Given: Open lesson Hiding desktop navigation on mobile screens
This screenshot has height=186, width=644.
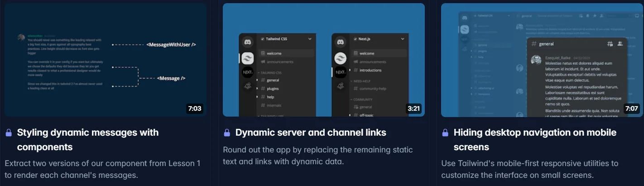Looking at the screenshot, I should [x=535, y=140].
